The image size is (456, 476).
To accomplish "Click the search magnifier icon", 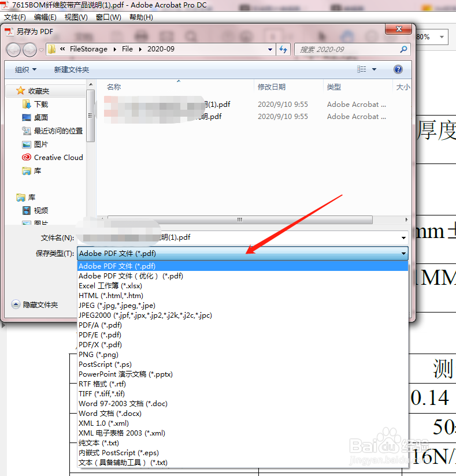I will pos(403,49).
